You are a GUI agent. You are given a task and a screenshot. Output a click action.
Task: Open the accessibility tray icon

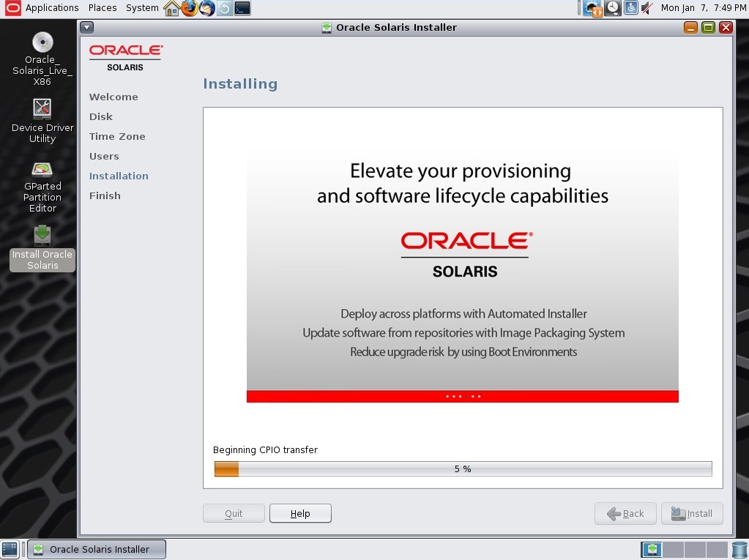coord(630,7)
